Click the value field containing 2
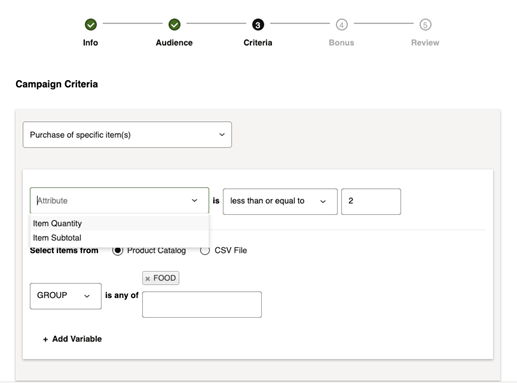Image resolution: width=517 pixels, height=383 pixels. tap(371, 201)
